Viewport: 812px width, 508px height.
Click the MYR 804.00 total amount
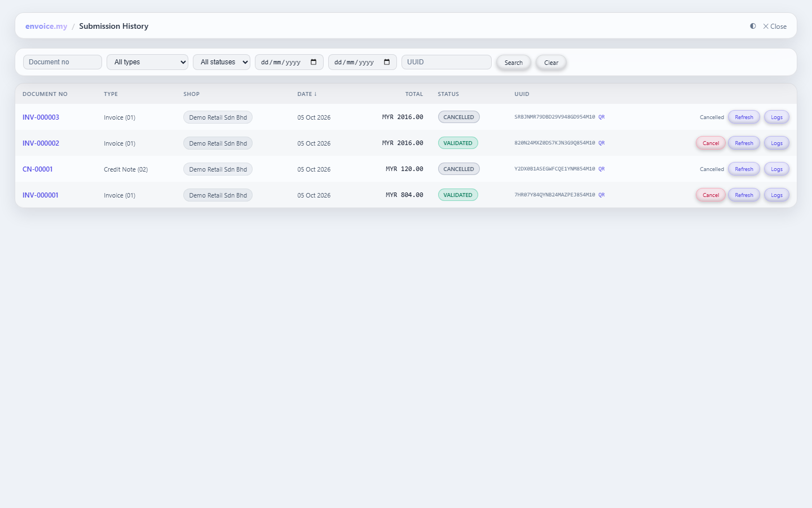pos(404,195)
